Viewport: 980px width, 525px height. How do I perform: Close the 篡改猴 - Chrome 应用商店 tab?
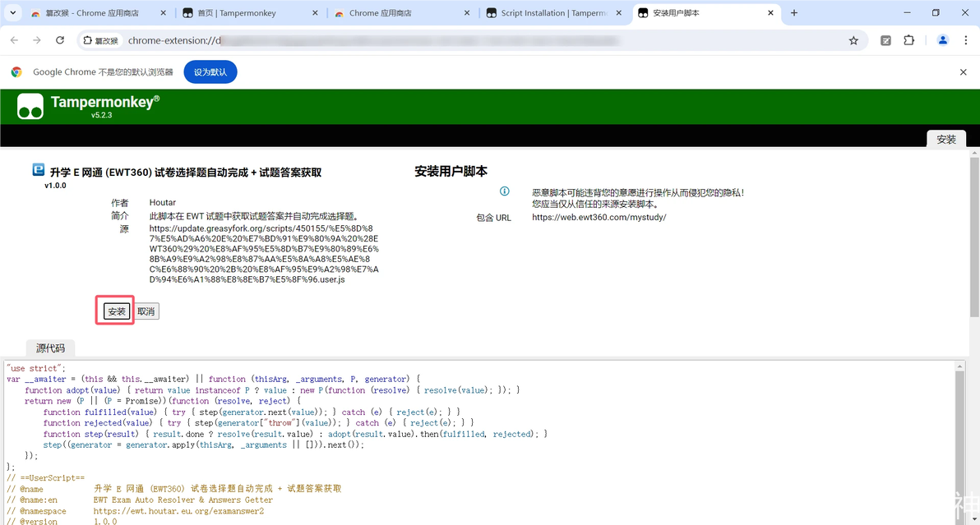pyautogui.click(x=163, y=12)
